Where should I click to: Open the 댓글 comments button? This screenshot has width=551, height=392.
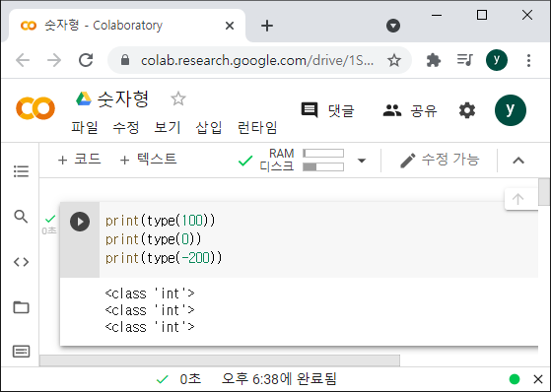pyautogui.click(x=328, y=110)
